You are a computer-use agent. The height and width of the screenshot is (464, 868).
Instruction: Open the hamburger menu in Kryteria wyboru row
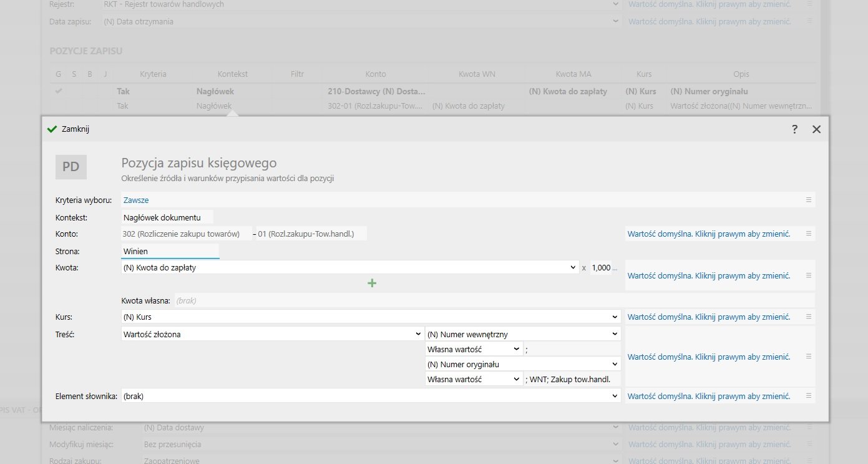pos(809,200)
